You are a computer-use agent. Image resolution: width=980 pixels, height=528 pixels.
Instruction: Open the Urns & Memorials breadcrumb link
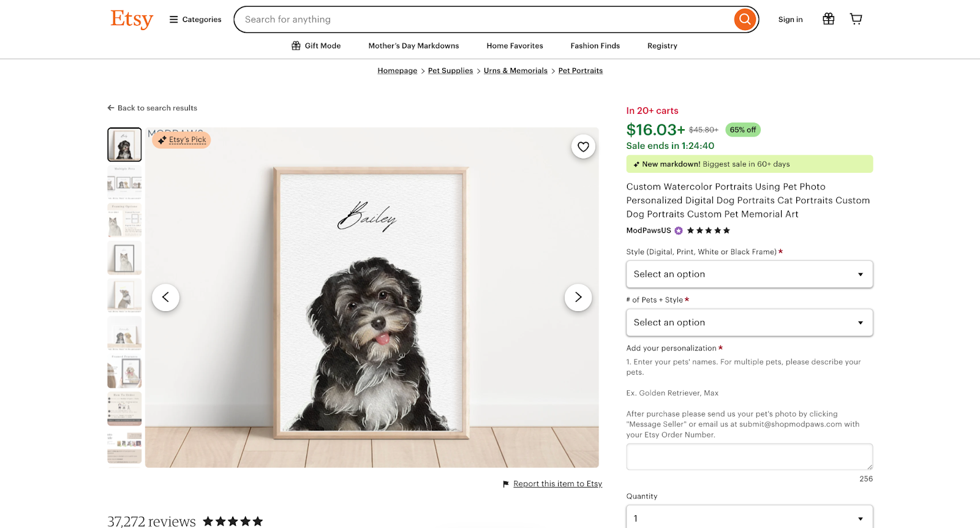point(515,70)
